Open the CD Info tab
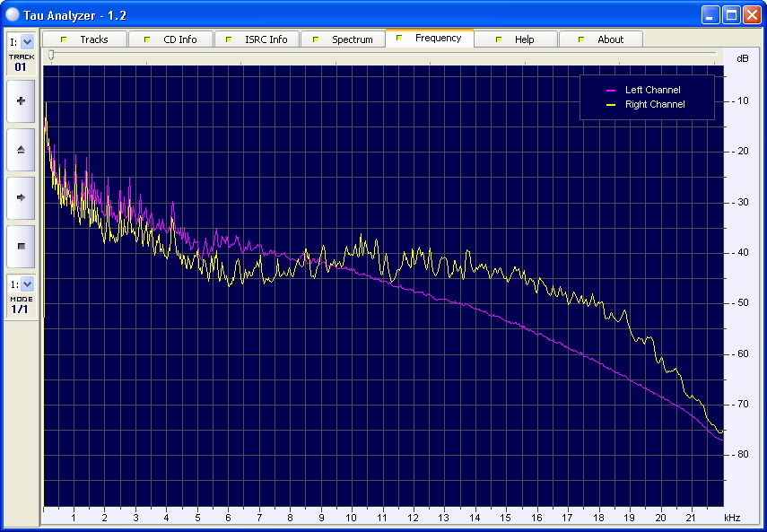This screenshot has height=532, width=767. pos(171,39)
